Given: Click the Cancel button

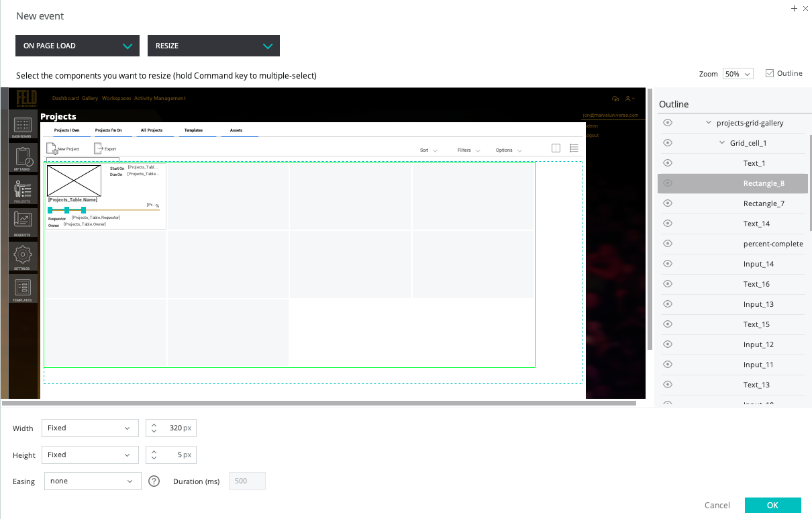Looking at the screenshot, I should pyautogui.click(x=717, y=505).
